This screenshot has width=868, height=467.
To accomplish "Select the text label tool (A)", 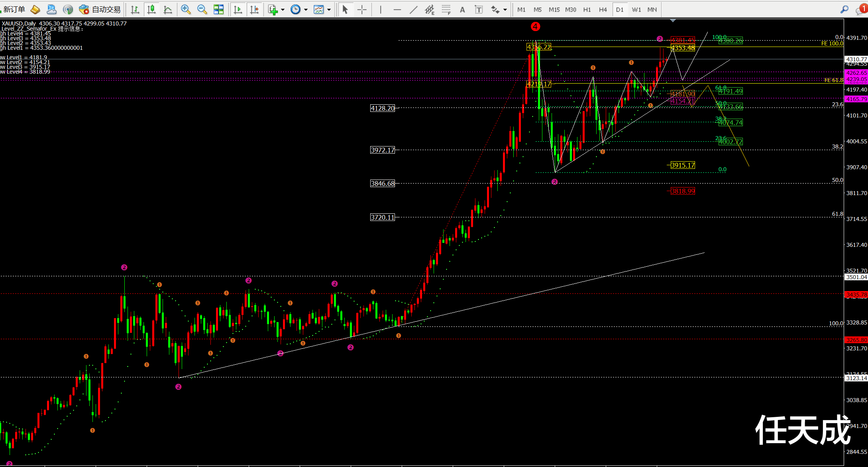I will point(462,10).
